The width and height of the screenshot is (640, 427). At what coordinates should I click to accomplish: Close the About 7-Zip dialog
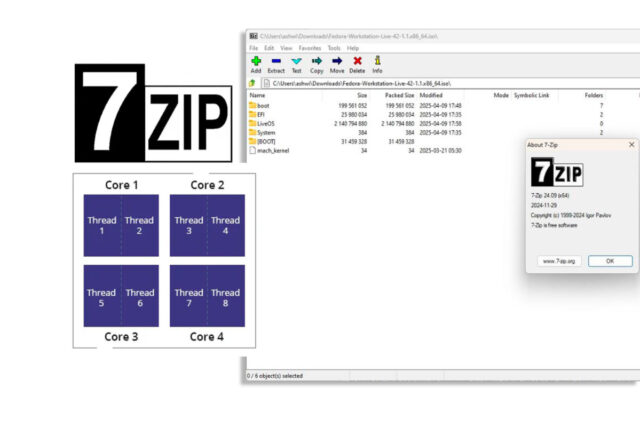click(x=631, y=145)
